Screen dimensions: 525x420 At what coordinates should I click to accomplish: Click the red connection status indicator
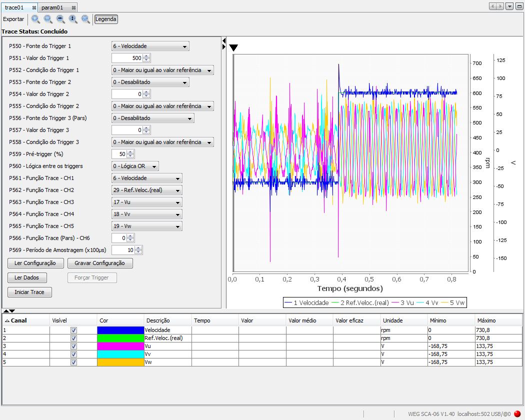coord(517,413)
